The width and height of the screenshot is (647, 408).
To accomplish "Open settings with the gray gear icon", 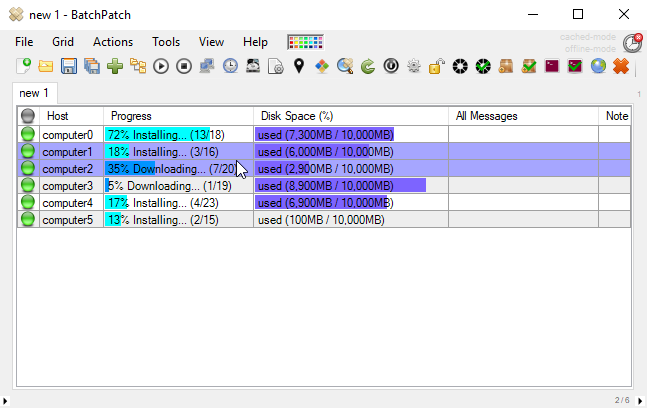I will point(414,66).
